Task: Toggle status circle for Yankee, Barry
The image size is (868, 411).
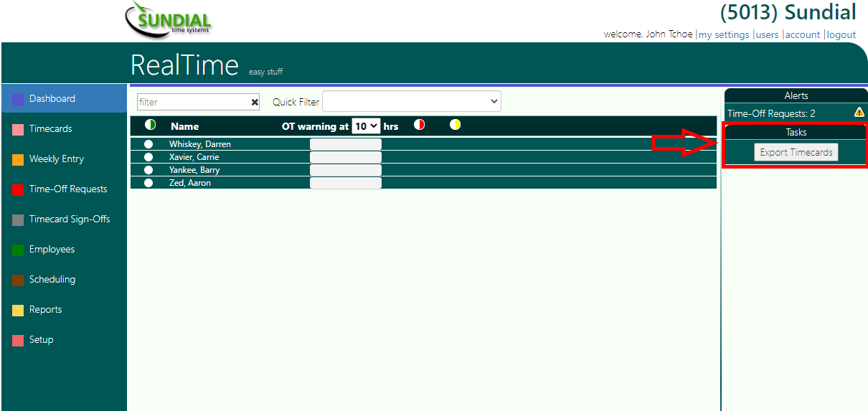Action: (148, 170)
